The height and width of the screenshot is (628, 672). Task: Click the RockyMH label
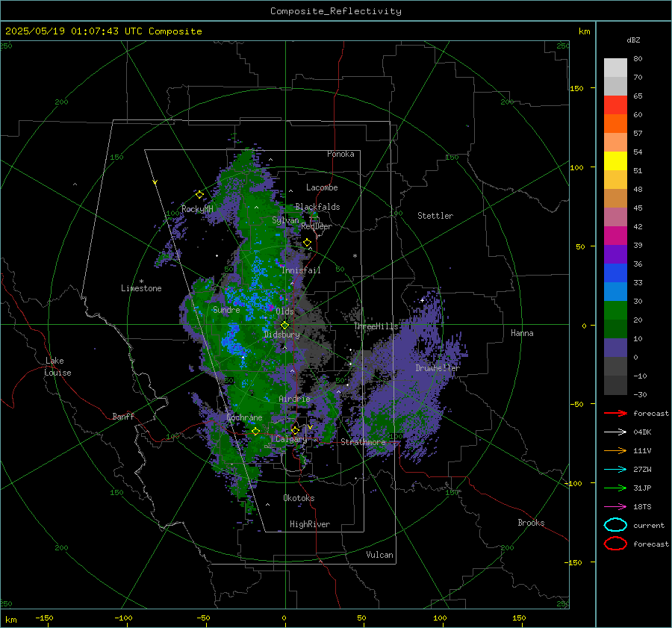point(197,209)
